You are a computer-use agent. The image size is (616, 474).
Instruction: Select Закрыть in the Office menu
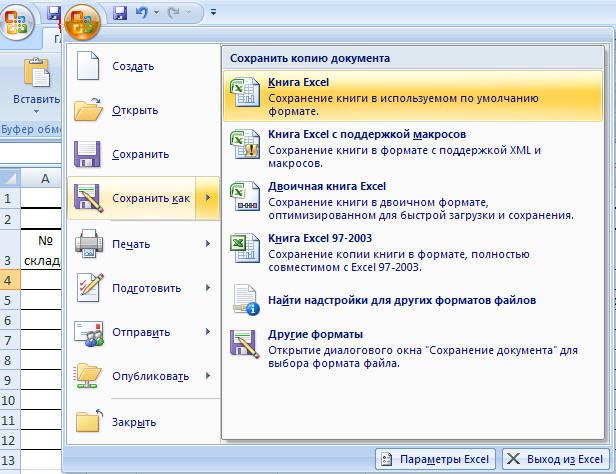[133, 422]
